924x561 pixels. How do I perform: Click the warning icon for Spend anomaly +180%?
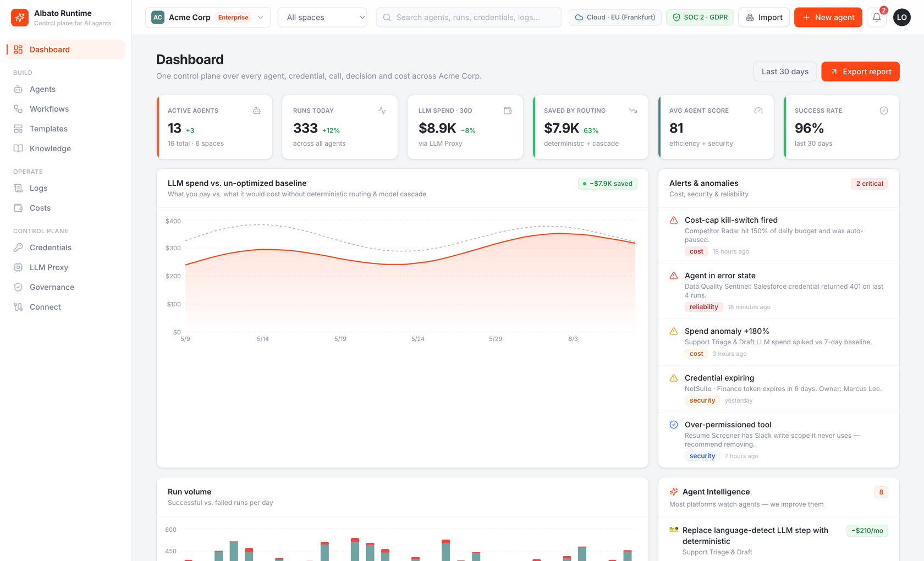tap(674, 331)
